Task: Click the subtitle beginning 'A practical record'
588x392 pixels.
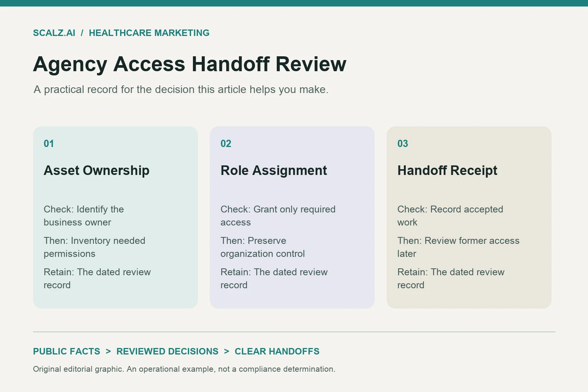Action: 181,90
